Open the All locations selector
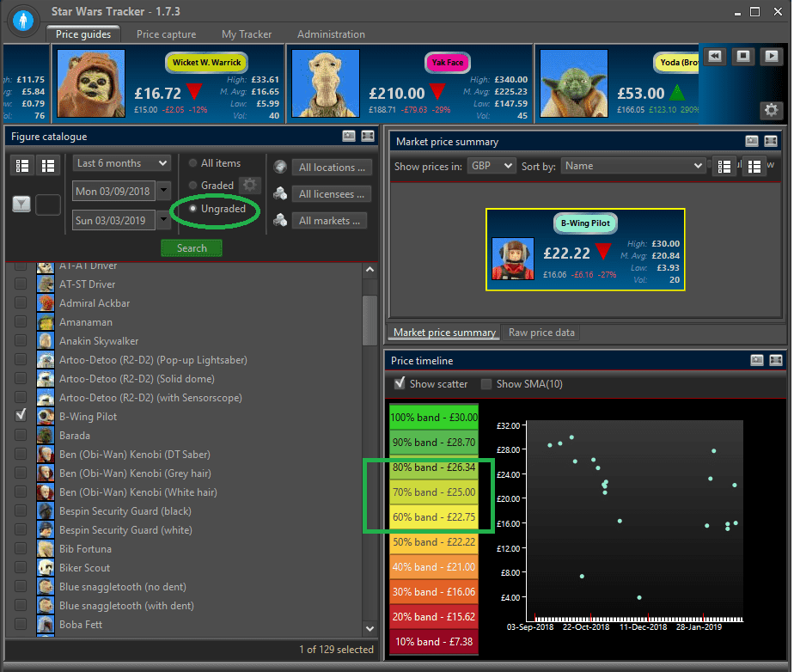The image size is (794, 672). [x=332, y=167]
